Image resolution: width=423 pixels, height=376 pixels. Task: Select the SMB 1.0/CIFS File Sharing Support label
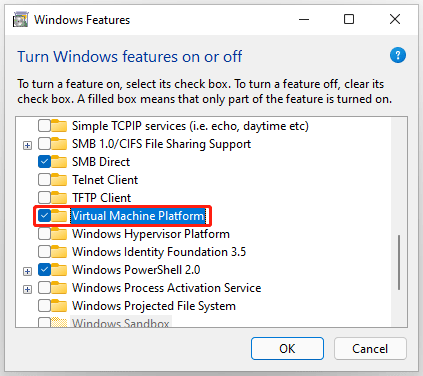pos(161,144)
